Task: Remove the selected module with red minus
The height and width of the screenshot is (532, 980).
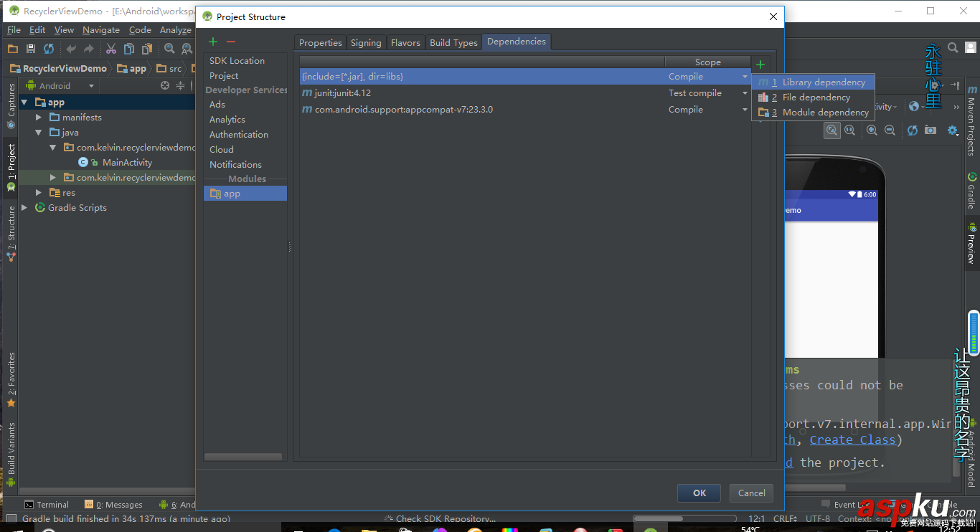Action: [230, 42]
